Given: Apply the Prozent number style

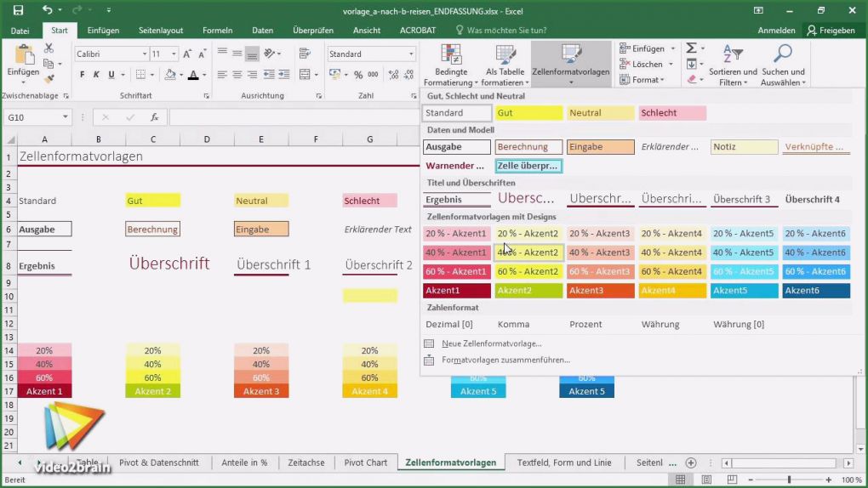Looking at the screenshot, I should pos(585,324).
